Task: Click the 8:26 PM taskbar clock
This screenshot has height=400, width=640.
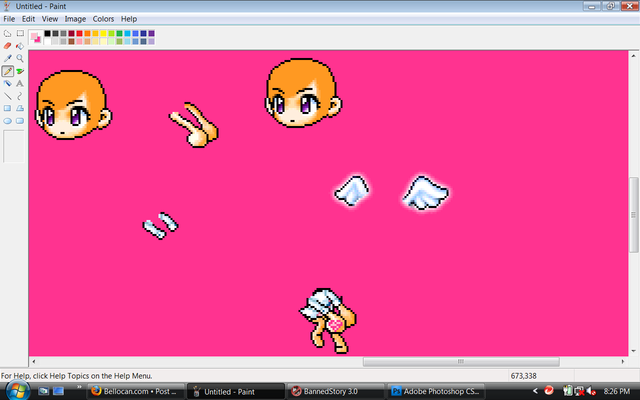Action: coord(617,391)
